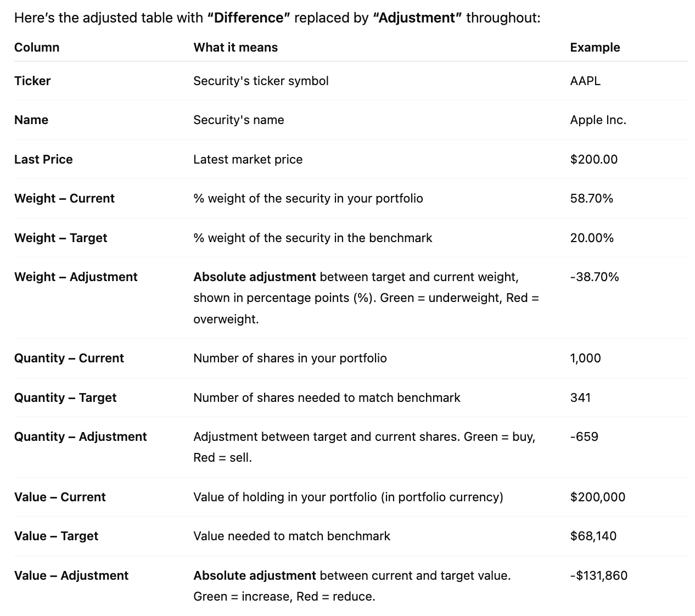Click the AAPL example cell
The image size is (695, 616).
pyautogui.click(x=585, y=81)
